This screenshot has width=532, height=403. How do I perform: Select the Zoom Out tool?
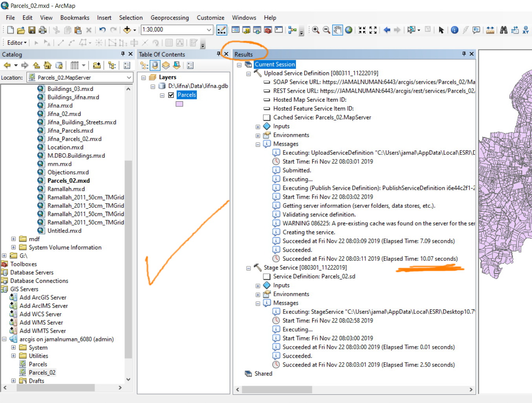point(326,30)
